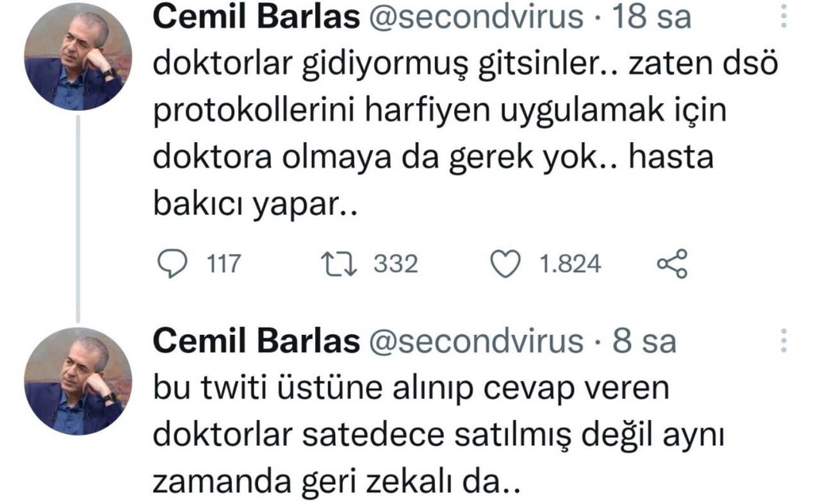Open more options on the 8 sa tweet
This screenshot has width=820, height=504.
[x=783, y=341]
